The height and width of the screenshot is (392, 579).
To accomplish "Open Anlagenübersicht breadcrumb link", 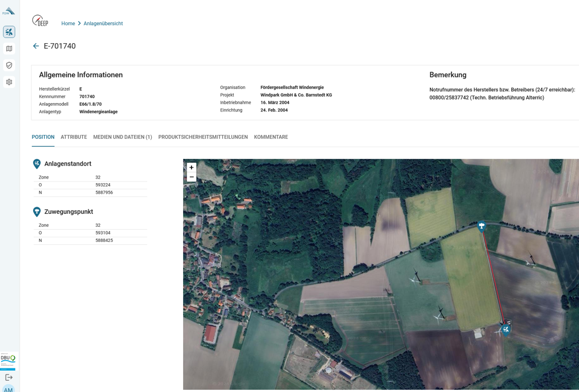I will pos(103,24).
